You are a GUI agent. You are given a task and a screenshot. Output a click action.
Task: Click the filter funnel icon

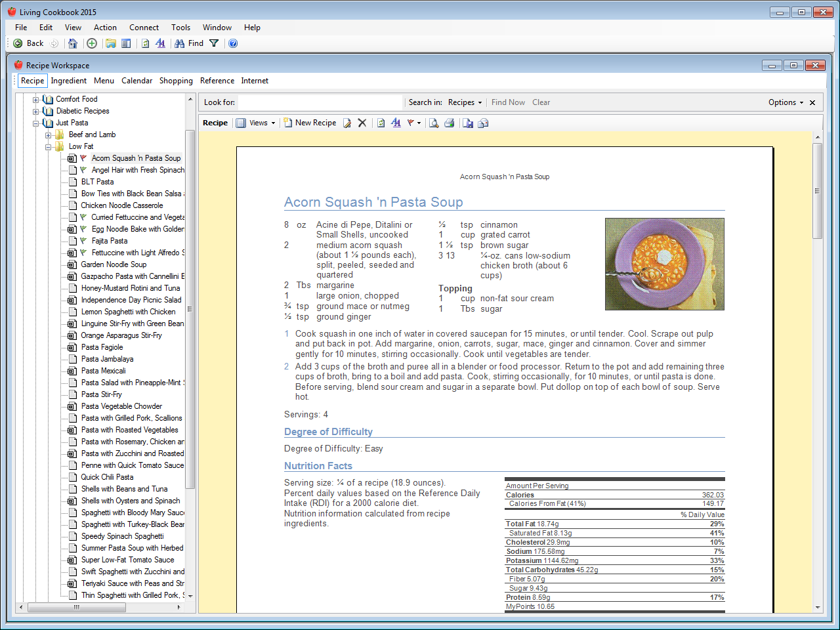[214, 43]
